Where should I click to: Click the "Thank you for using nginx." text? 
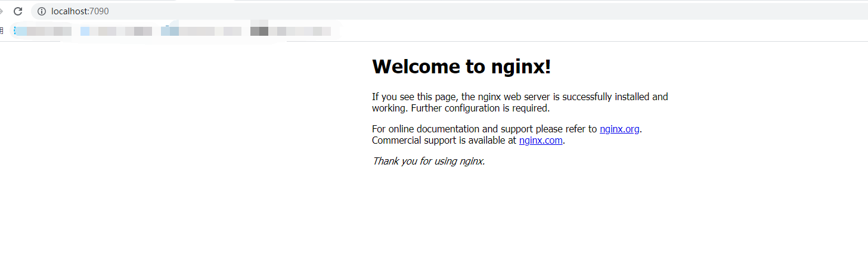429,161
